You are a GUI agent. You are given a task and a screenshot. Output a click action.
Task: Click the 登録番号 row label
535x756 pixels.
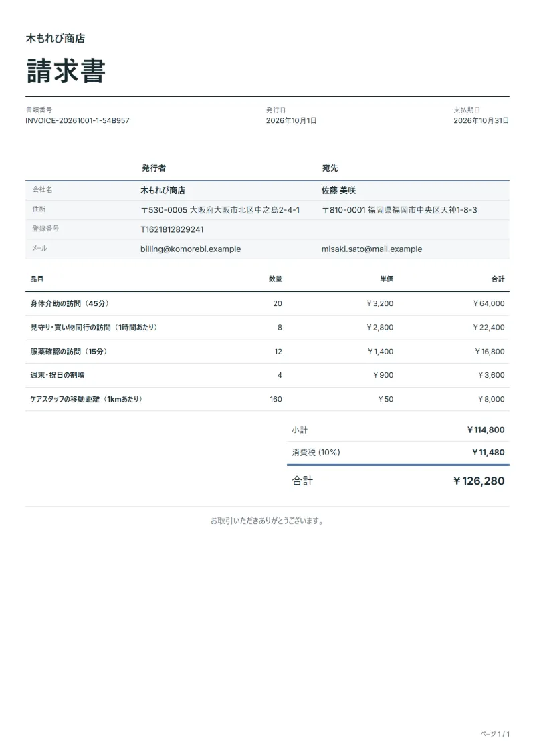coord(45,229)
